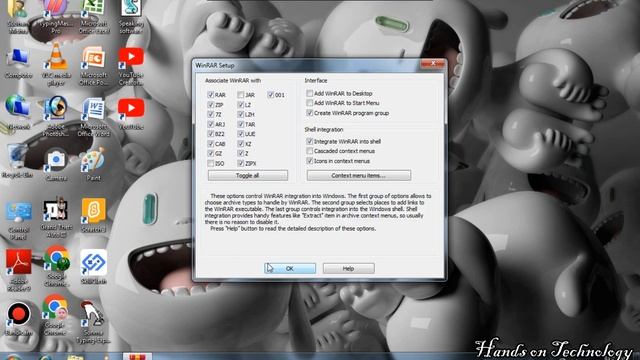This screenshot has height=360, width=640.
Task: Open the Scratch 3 desktop shortcut
Action: [x=93, y=216]
